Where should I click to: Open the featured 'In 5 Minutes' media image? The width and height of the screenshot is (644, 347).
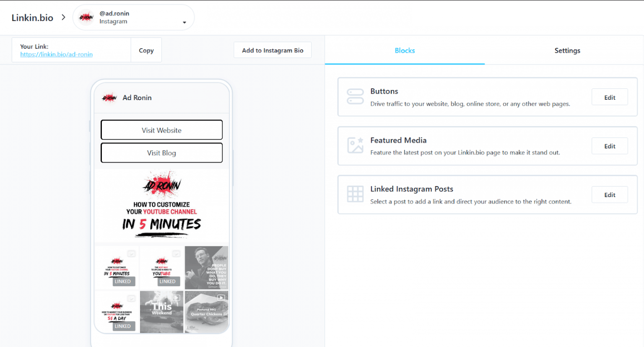point(161,205)
